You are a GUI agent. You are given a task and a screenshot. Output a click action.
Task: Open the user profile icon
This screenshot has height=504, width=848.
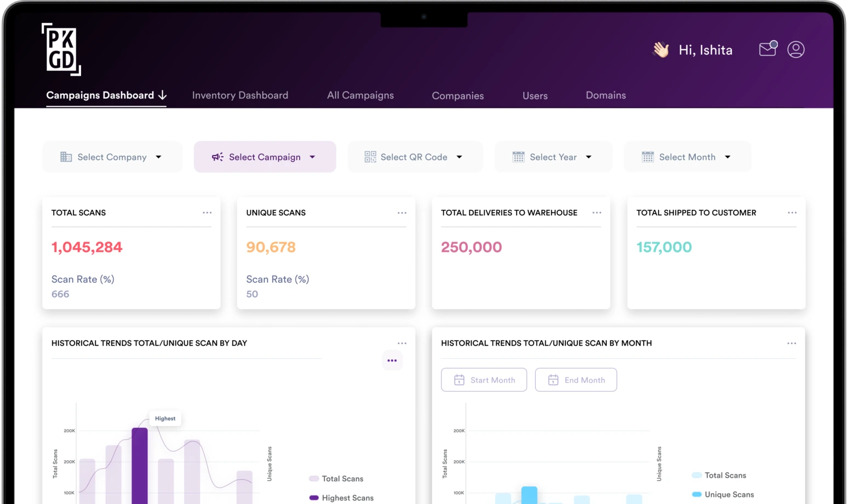coord(795,49)
